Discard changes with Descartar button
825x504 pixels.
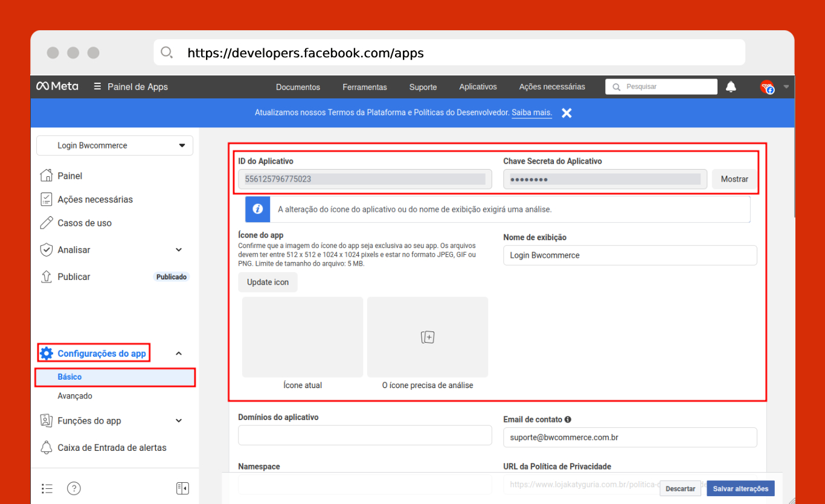(681, 489)
